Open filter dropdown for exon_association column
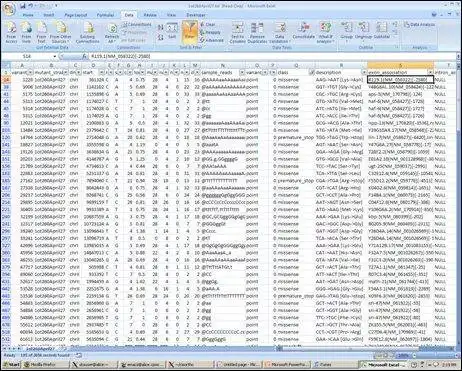Viewport: 462px width, 371px height. pos(430,72)
